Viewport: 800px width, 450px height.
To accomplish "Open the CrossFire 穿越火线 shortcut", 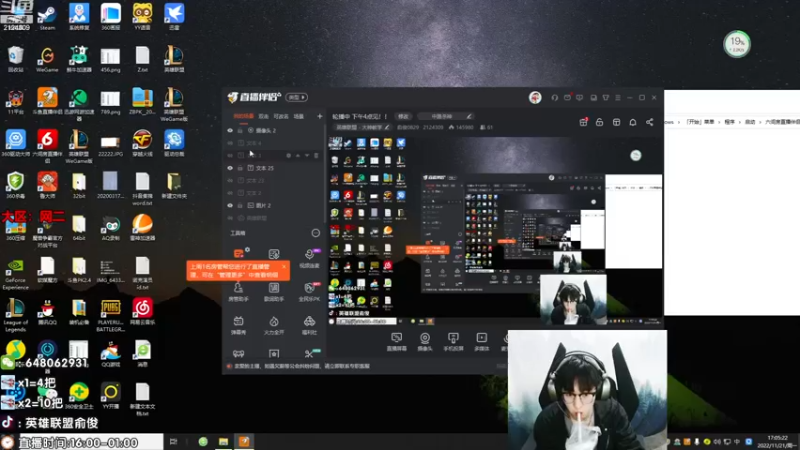I will click(x=142, y=142).
